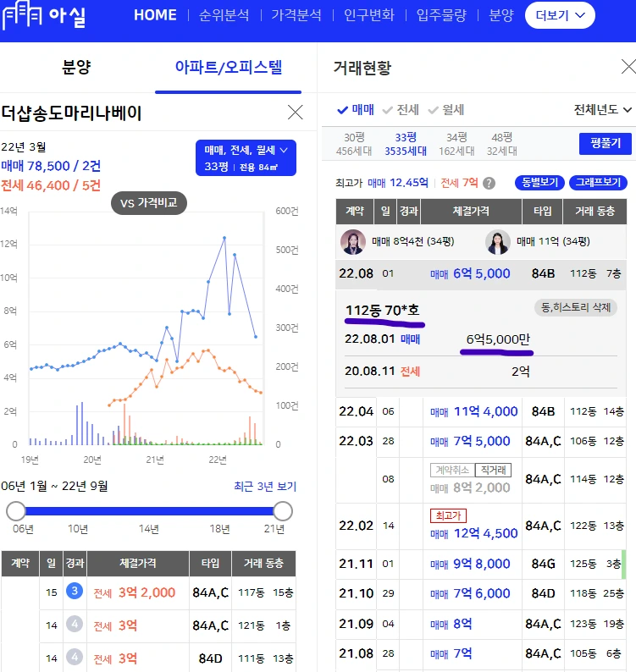Select the 매매 11억 4,000 transaction row
The height and width of the screenshot is (672, 636).
[480, 411]
